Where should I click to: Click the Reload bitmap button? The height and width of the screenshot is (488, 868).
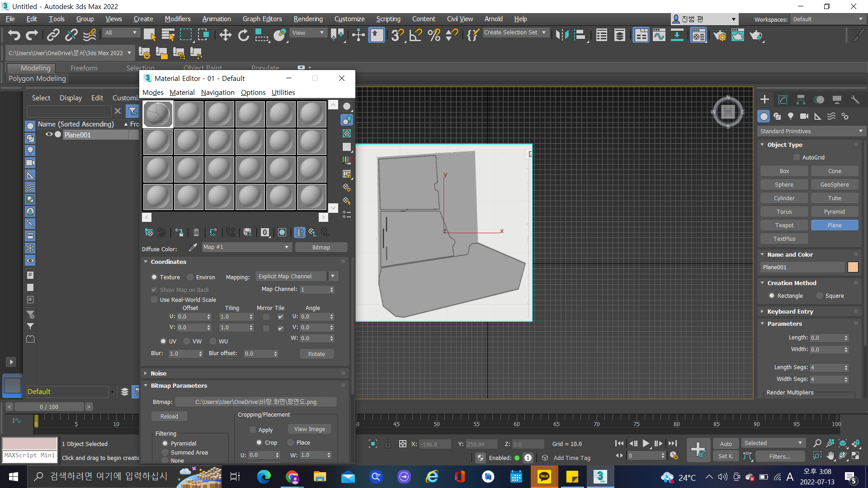coord(169,416)
